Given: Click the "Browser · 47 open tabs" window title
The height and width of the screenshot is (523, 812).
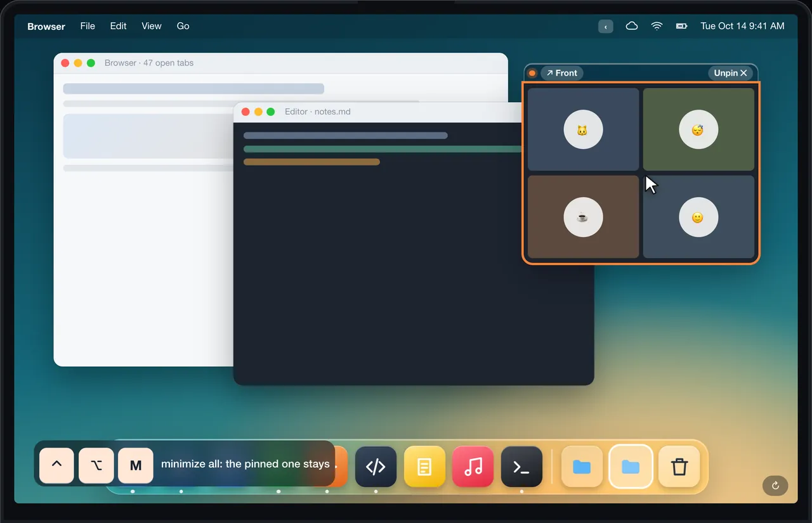Looking at the screenshot, I should pos(149,63).
